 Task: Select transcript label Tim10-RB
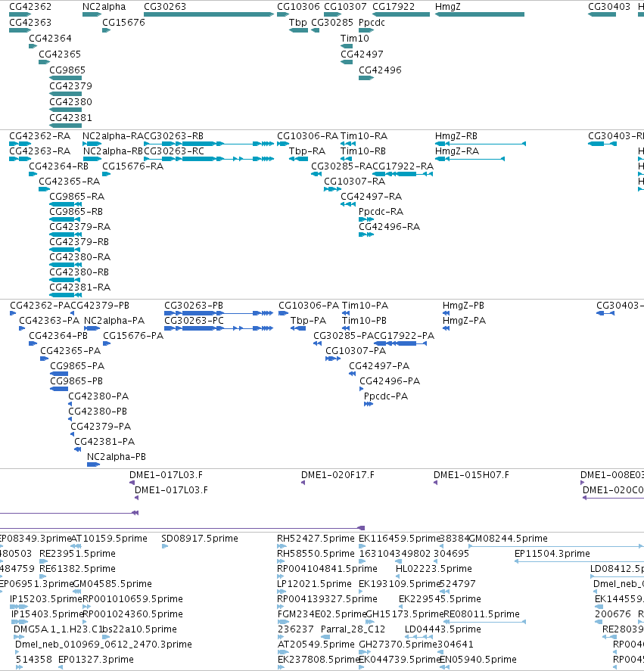pyautogui.click(x=363, y=151)
